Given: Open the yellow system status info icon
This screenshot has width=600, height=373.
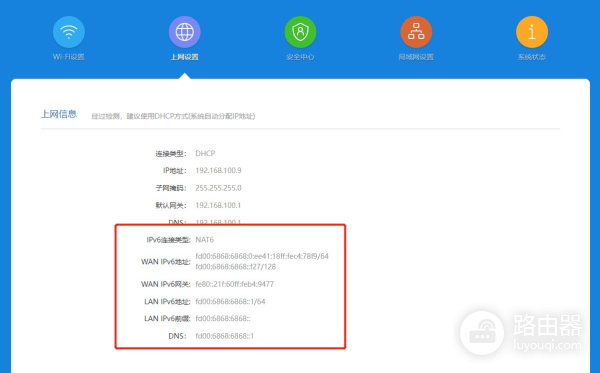Looking at the screenshot, I should [x=532, y=32].
